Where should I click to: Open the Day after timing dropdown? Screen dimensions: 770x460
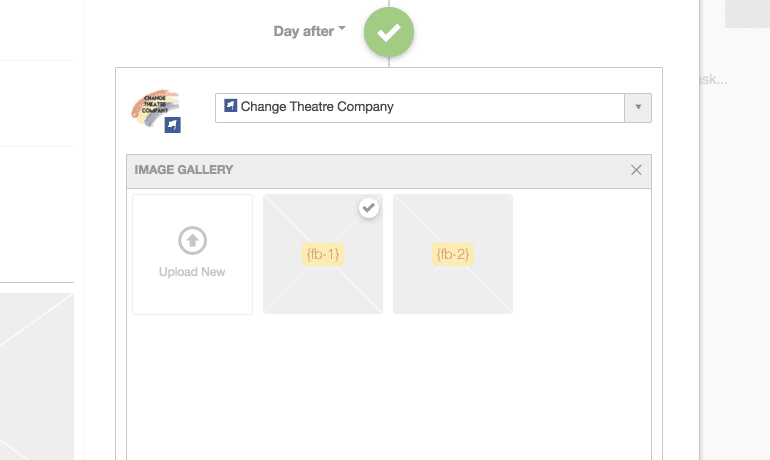(303, 31)
